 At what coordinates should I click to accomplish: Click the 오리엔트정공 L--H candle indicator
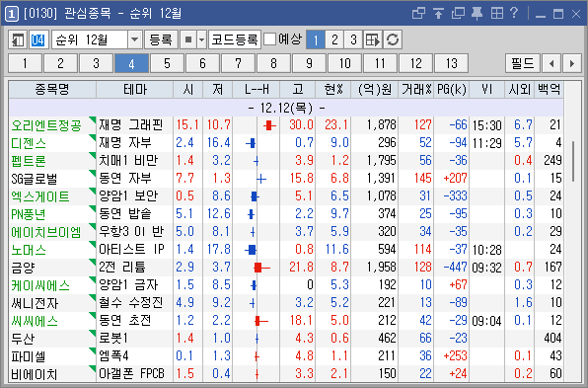[269, 125]
